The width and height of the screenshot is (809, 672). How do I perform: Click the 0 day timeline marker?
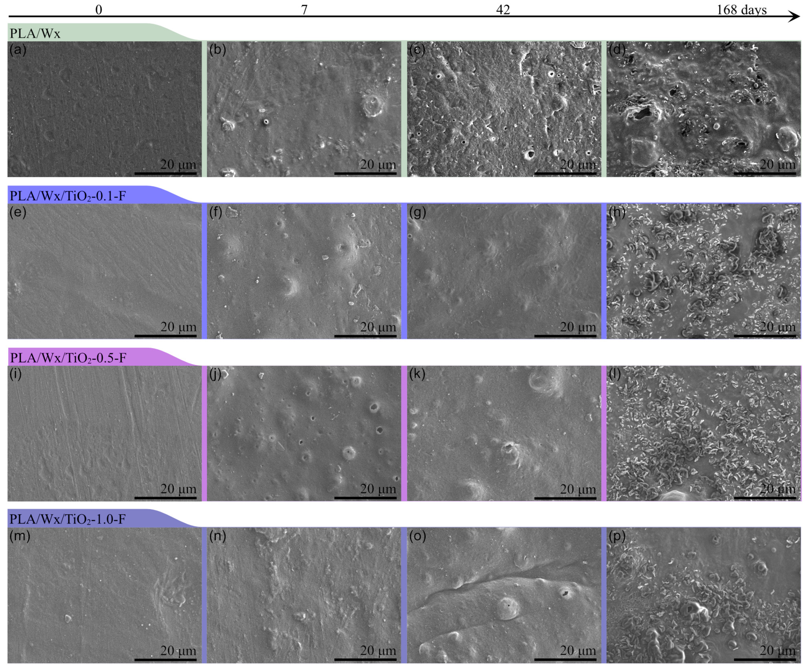point(99,9)
